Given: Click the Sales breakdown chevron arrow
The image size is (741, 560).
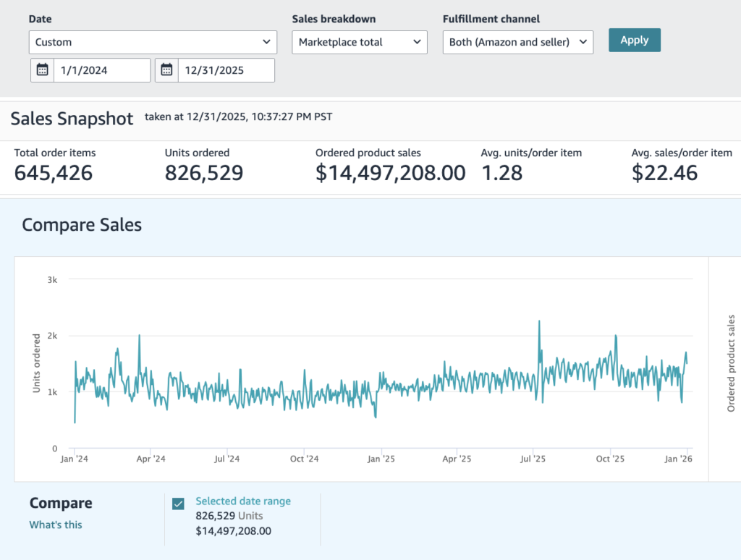Looking at the screenshot, I should coord(417,42).
